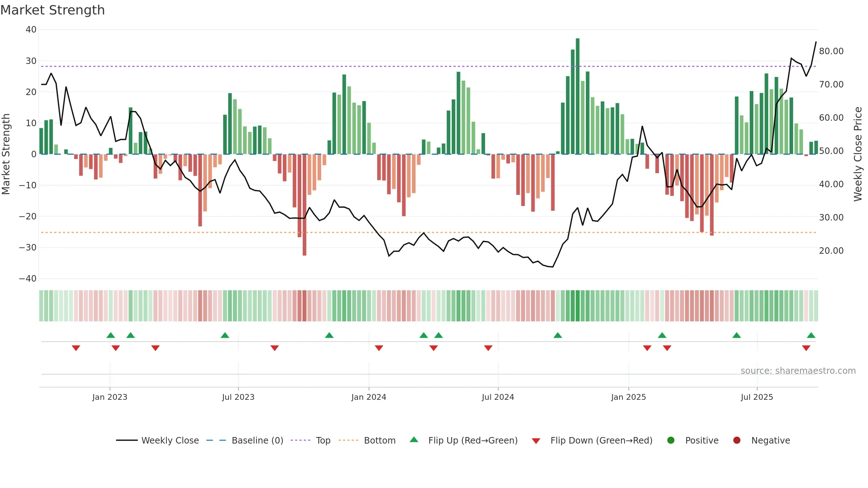Image resolution: width=868 pixels, height=488 pixels.
Task: Toggle Flip Up (Red→Green) legend entry
Action: tap(464, 440)
